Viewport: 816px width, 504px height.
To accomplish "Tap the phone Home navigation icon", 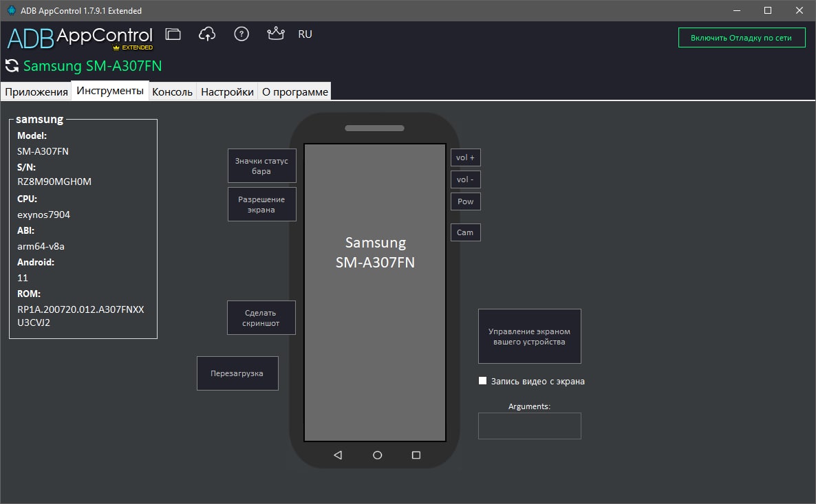I will tap(377, 455).
